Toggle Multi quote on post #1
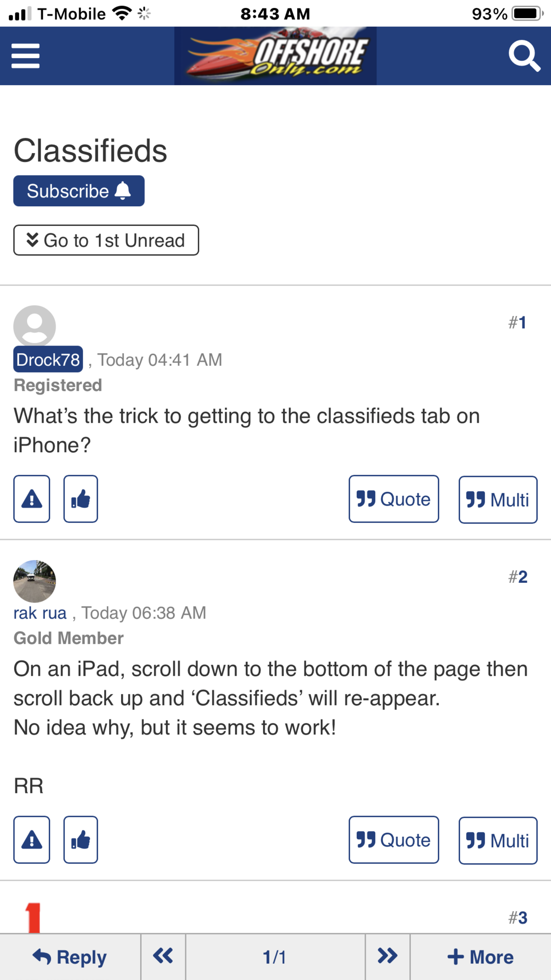Screen dimensions: 551x980 [x=498, y=500]
